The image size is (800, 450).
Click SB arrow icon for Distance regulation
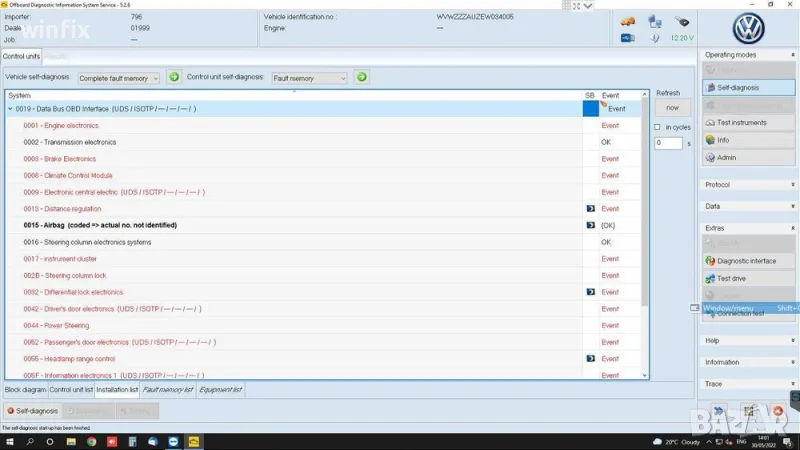coord(590,209)
